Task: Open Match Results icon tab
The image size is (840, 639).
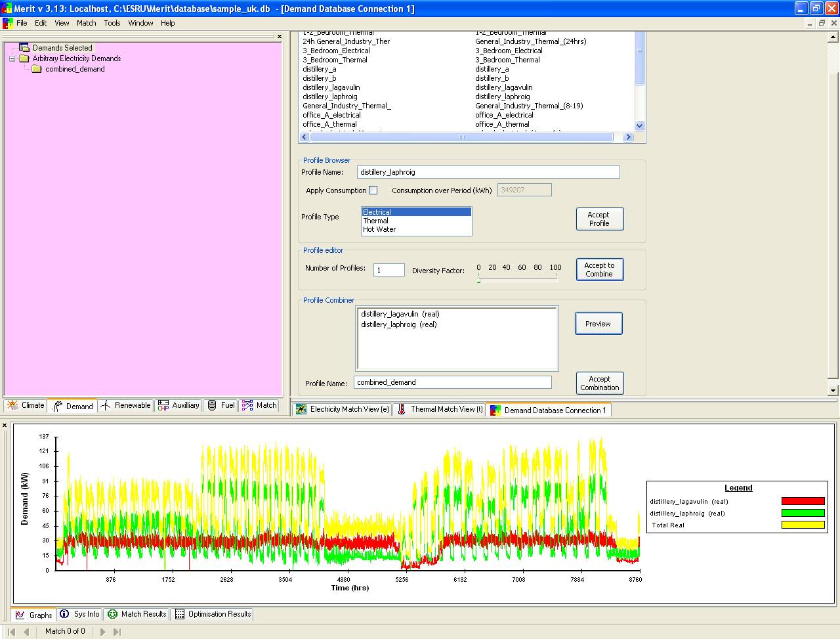Action: [x=112, y=614]
